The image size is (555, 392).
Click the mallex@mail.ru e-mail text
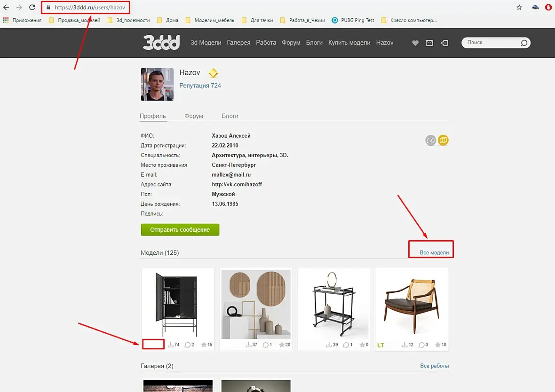click(231, 175)
